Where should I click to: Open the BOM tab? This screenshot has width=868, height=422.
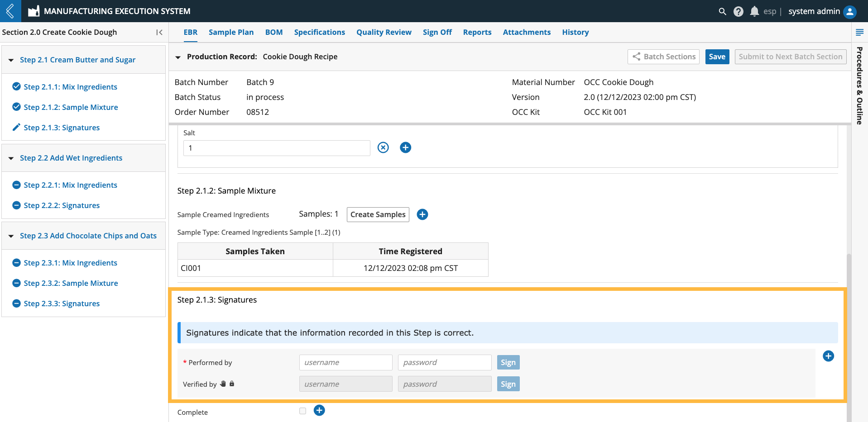click(274, 32)
